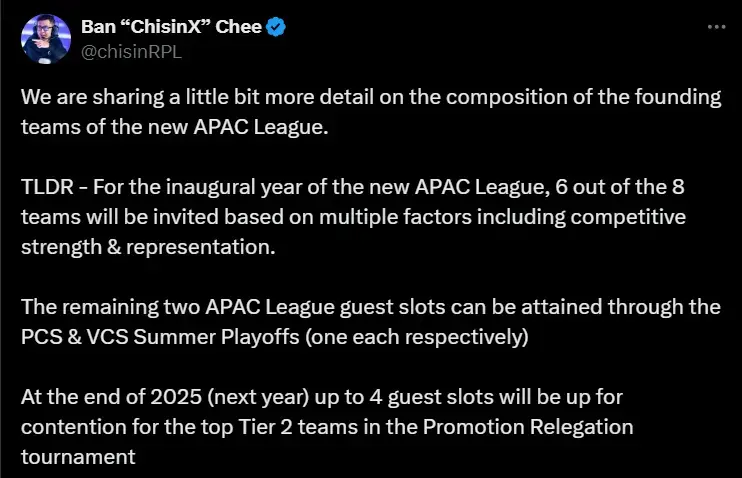The image size is (742, 478).
Task: Click the text "strength & representation."
Action: point(148,247)
